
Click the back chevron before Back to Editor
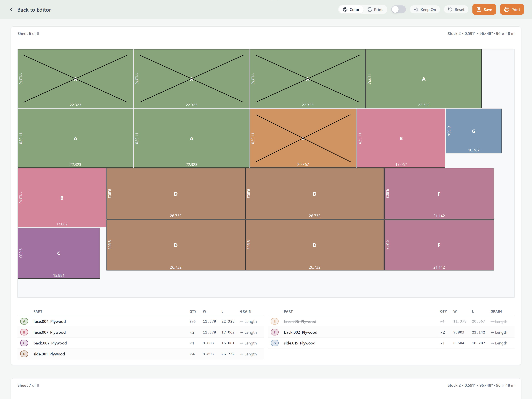click(x=11, y=9)
